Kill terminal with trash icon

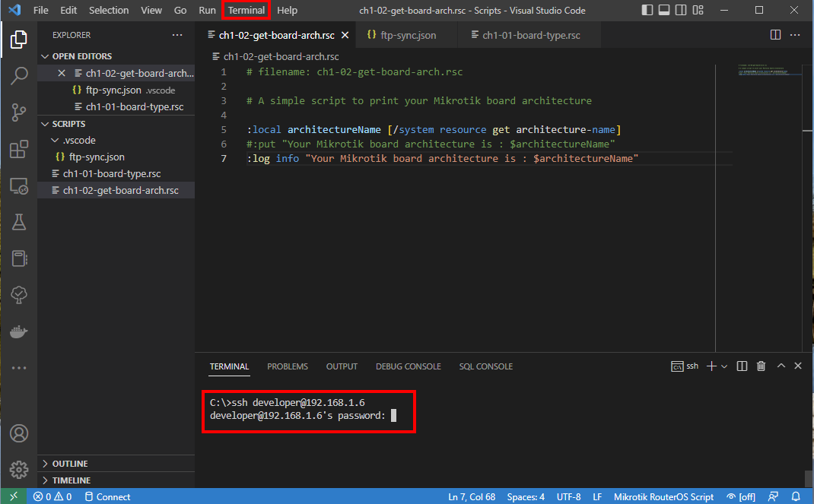(761, 366)
